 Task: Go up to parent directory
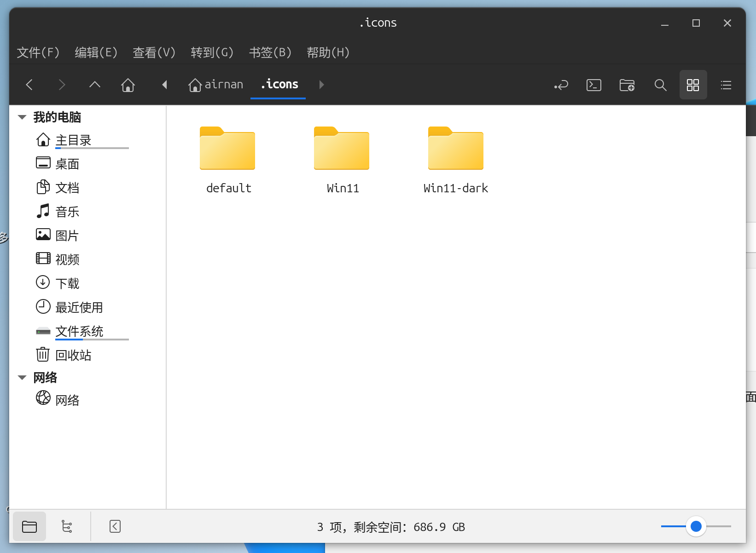(x=95, y=85)
